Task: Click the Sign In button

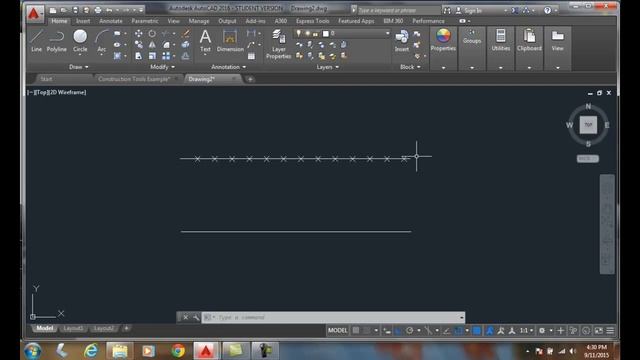Action: [x=472, y=11]
